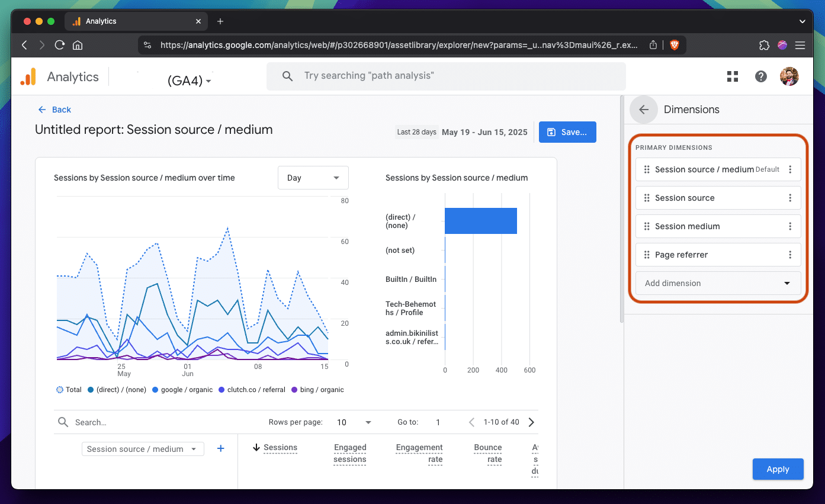This screenshot has height=504, width=825.
Task: Open the Help question mark icon
Action: coord(761,76)
